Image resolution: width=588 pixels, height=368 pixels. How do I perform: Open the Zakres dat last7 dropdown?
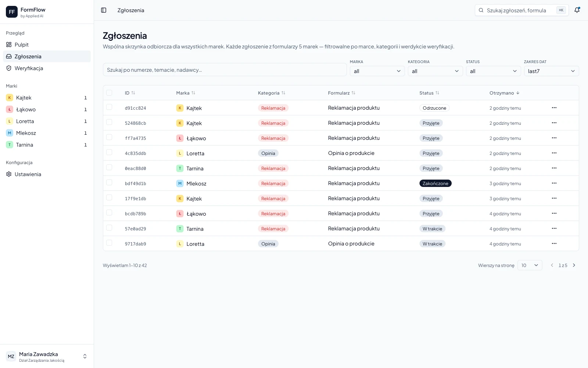[x=551, y=71]
